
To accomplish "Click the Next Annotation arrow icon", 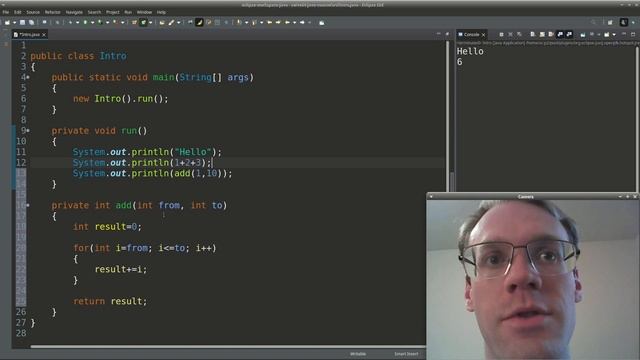I will [239, 22].
